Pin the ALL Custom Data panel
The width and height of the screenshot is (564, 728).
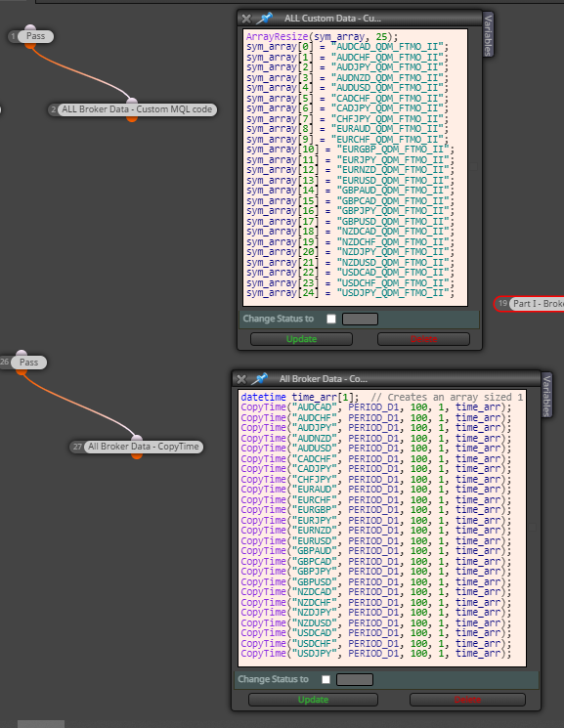[x=265, y=19]
